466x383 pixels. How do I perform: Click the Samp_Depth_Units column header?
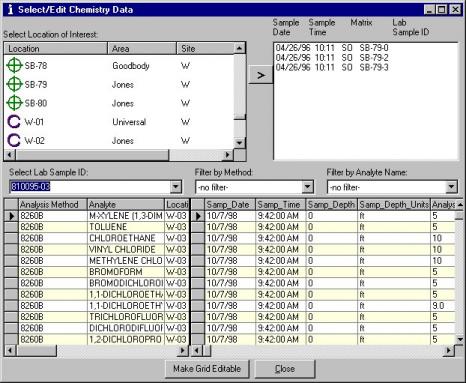[x=394, y=204]
